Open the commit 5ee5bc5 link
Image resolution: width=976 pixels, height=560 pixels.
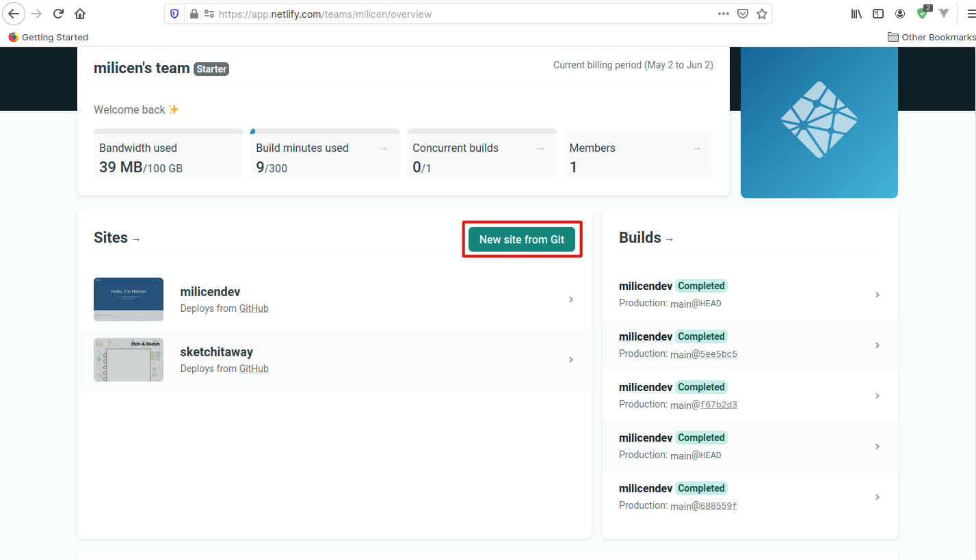[718, 354]
